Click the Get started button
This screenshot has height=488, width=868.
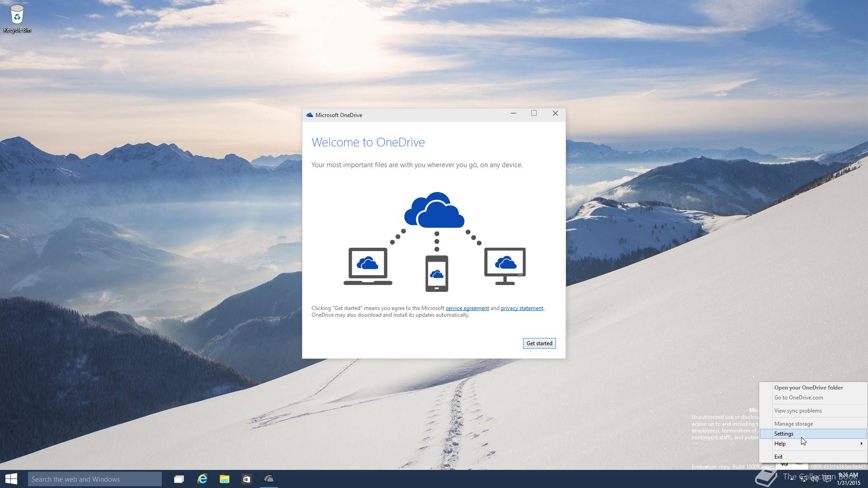click(539, 343)
